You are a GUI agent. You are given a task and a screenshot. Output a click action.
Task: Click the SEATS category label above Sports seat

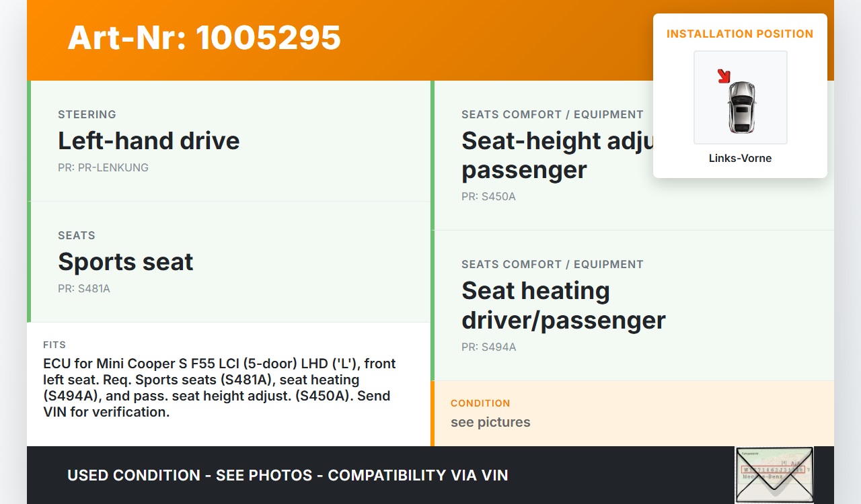point(77,235)
